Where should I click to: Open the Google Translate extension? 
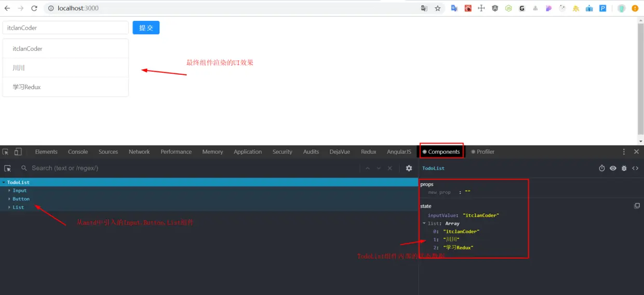[x=454, y=8]
